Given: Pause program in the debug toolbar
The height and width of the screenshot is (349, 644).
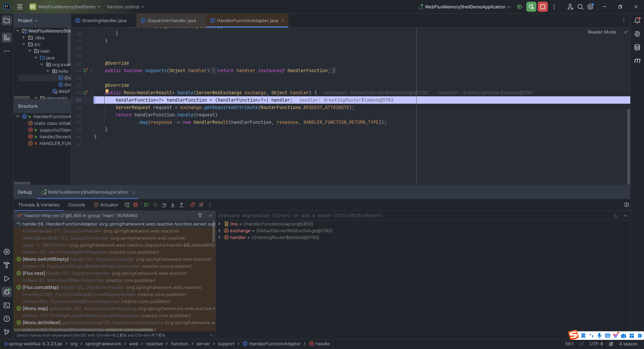Looking at the screenshot, I should (155, 205).
